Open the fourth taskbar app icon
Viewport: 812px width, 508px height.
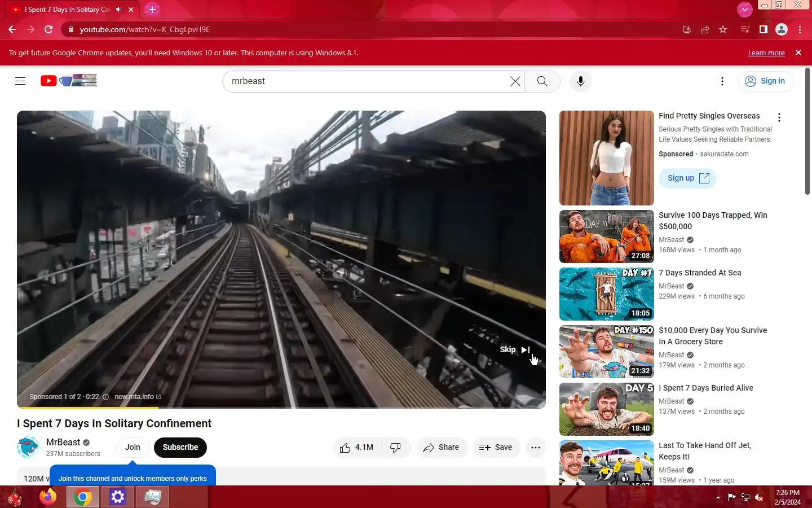152,497
